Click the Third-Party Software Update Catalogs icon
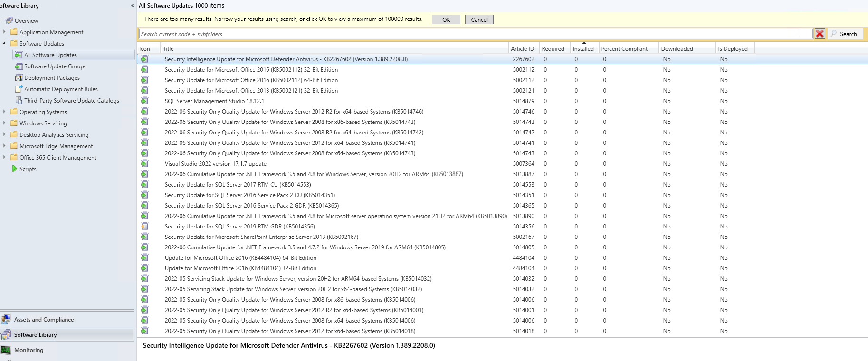 point(19,100)
